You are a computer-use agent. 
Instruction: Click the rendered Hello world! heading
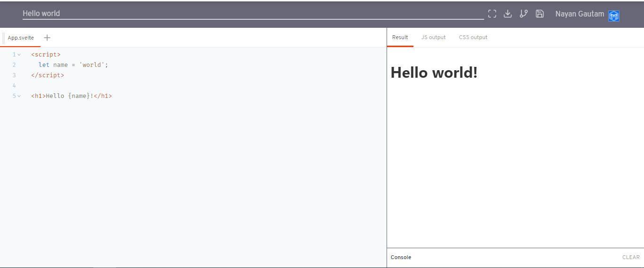(434, 73)
